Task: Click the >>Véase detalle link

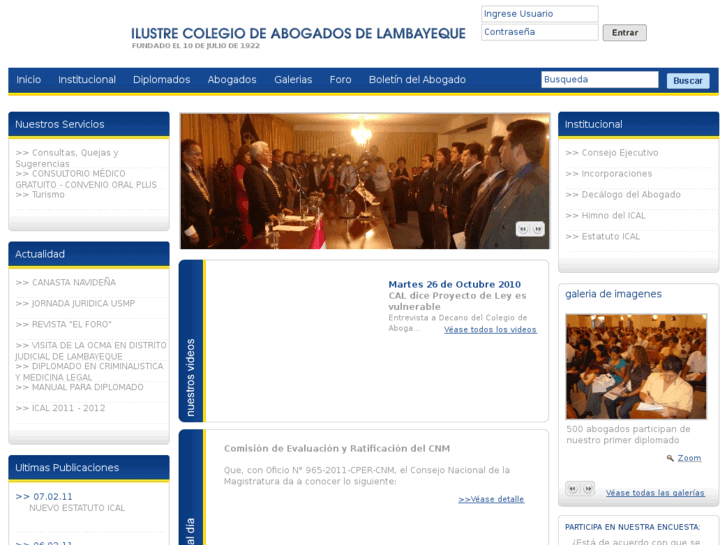Action: [491, 500]
